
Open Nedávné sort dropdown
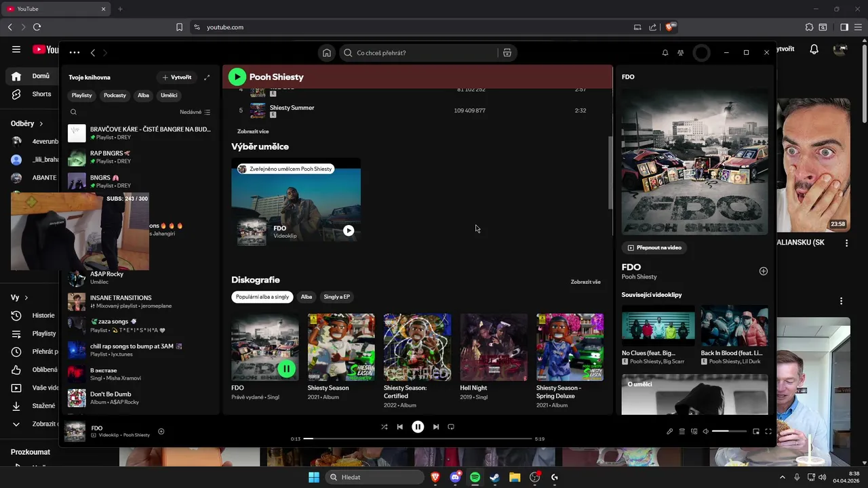195,112
